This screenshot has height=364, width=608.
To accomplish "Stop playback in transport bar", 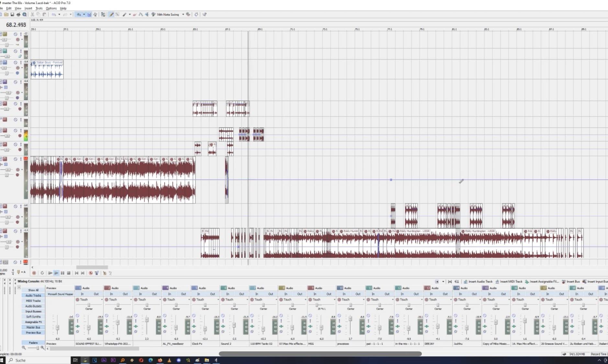I will [x=69, y=273].
